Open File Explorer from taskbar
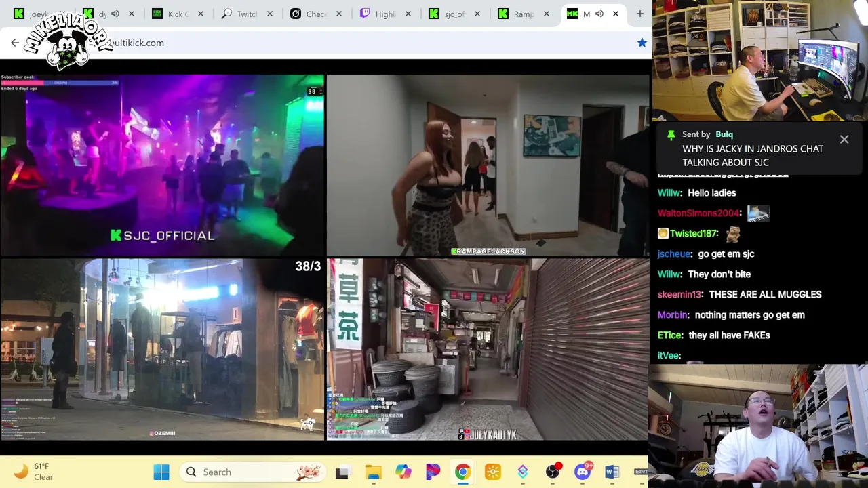Viewport: 868px width, 488px height. pos(373,472)
